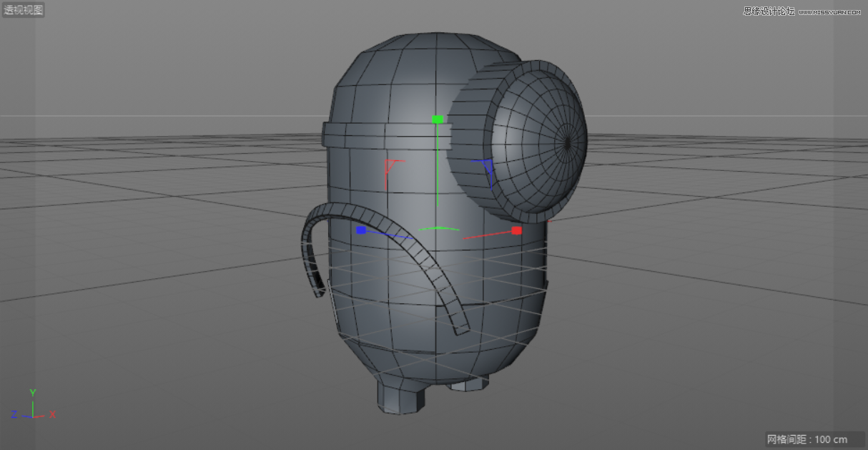The width and height of the screenshot is (868, 450).
Task: Toggle the blue XY plane handle marker
Action: [486, 166]
